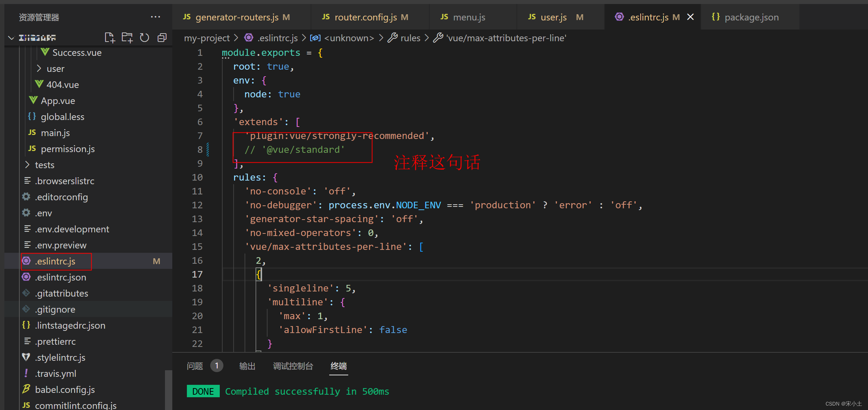
Task: Open .browserslistrc file
Action: click(x=65, y=181)
